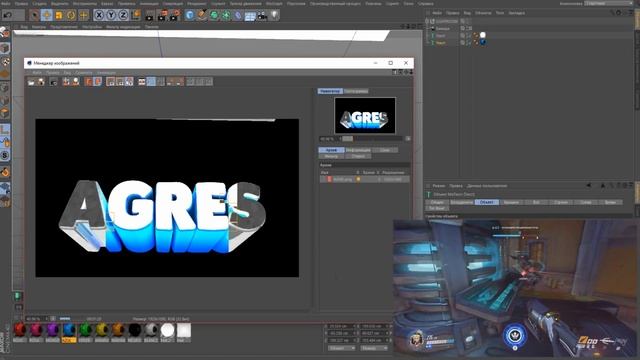The height and width of the screenshot is (360, 640).
Task: Click the purple Deformer icon in toolbar
Action: tap(238, 16)
